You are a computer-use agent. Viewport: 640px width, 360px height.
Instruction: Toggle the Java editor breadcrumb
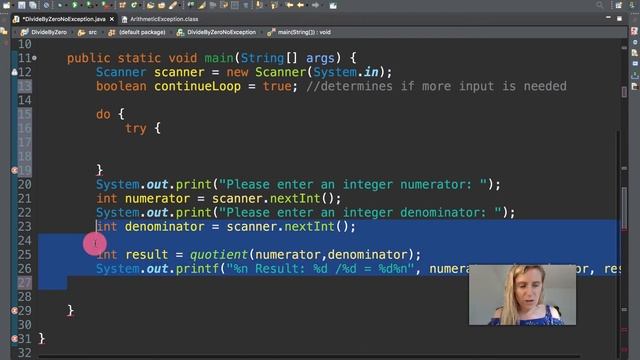pos(191,5)
